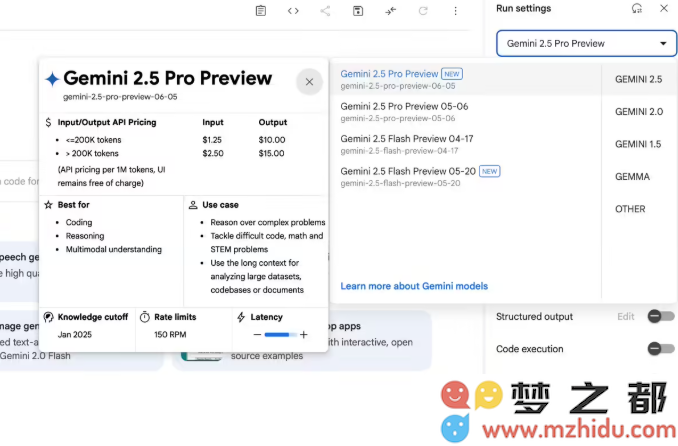Select Gemini 2.5 Flash Preview 04-17 option

pyautogui.click(x=465, y=144)
